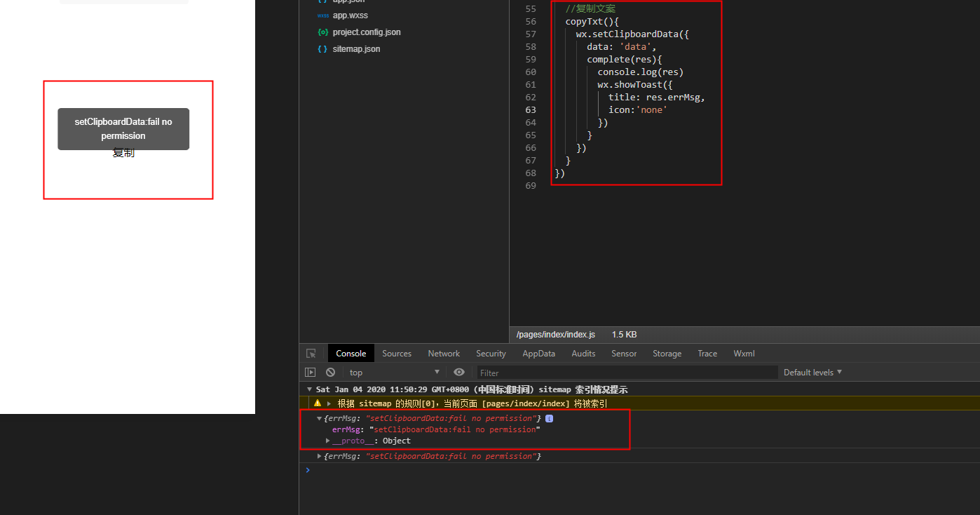Image resolution: width=980 pixels, height=515 pixels.
Task: Expand the sitemap rule warning message
Action: click(x=329, y=403)
